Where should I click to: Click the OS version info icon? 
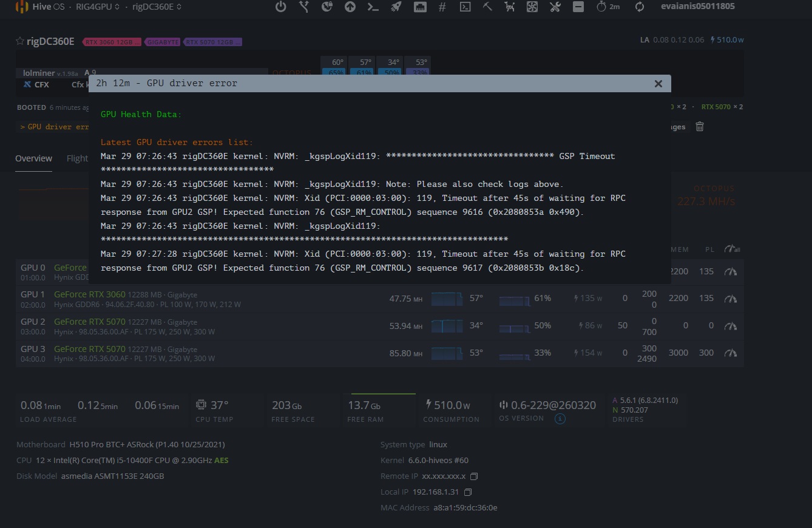[x=560, y=419]
